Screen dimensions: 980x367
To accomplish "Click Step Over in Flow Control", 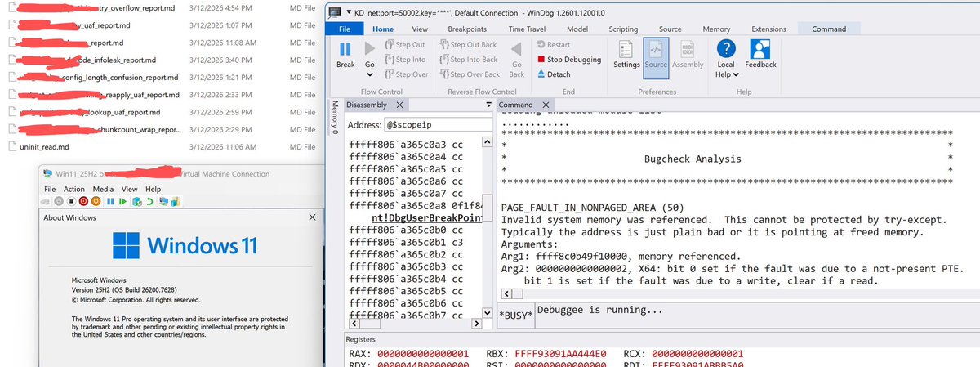I will click(x=406, y=74).
